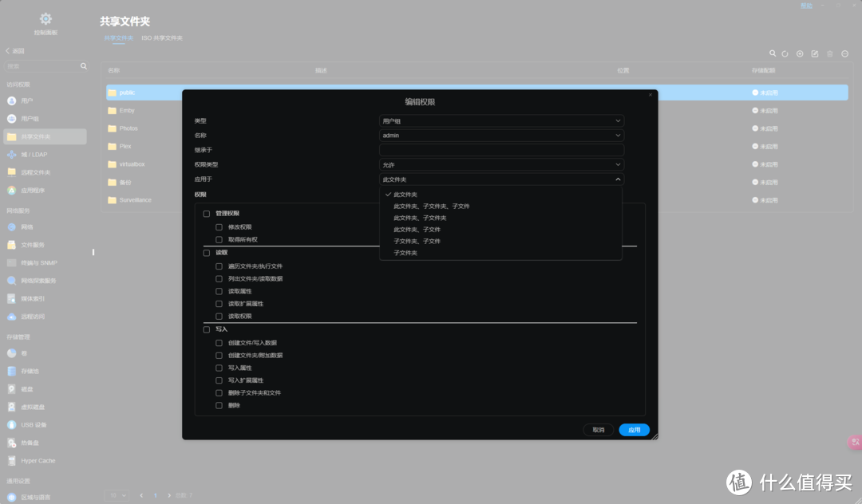This screenshot has height=504, width=862.
Task: Go to previous page with left chevron
Action: click(141, 495)
